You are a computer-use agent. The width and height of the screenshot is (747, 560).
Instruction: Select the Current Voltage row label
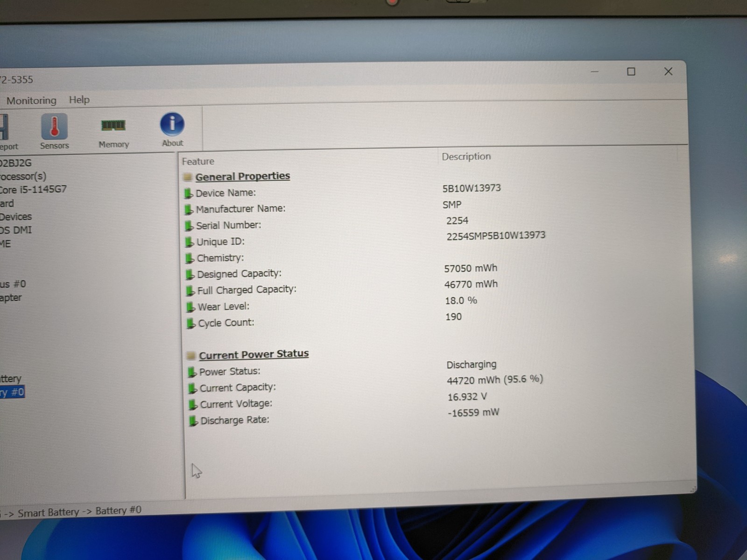(x=236, y=404)
